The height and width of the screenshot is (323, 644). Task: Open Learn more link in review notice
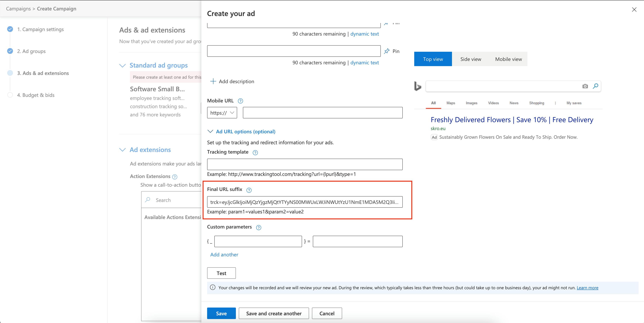587,288
